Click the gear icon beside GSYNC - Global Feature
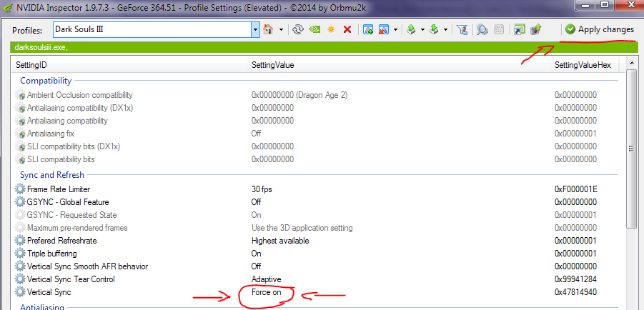Viewport: 644px width, 310px height. click(20, 202)
